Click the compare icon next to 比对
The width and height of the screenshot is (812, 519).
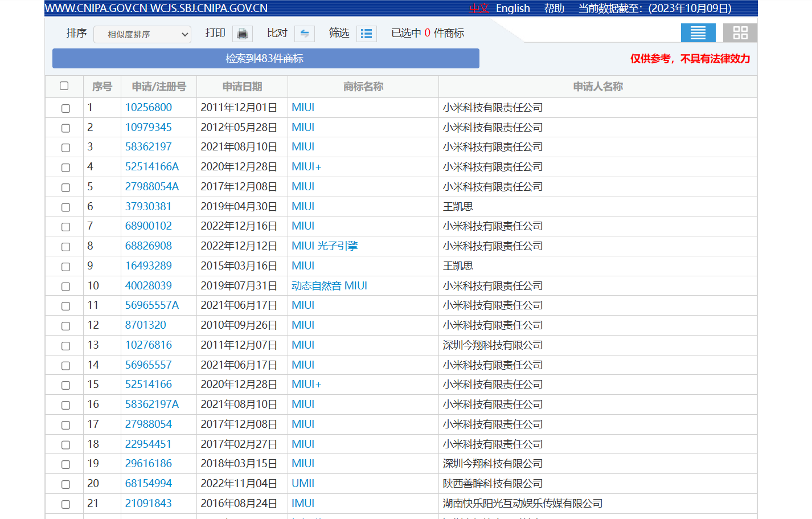pos(305,34)
